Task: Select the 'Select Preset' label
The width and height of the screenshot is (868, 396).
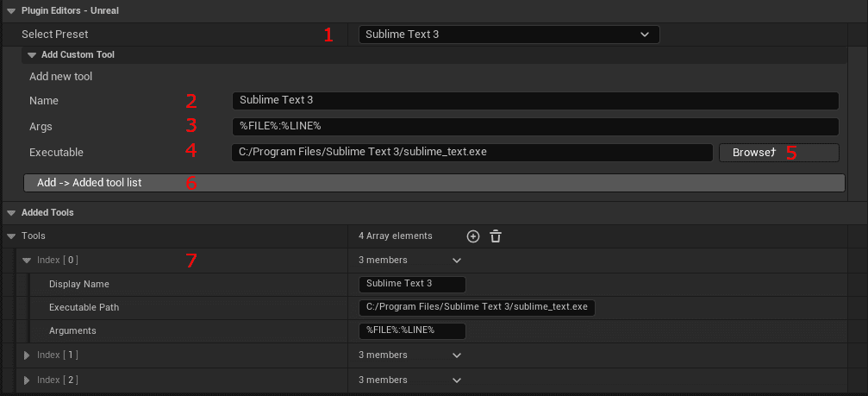Action: [55, 35]
